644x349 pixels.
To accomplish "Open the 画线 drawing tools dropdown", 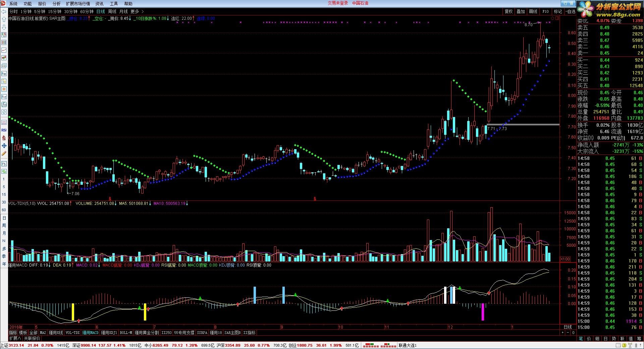I will tap(533, 11).
